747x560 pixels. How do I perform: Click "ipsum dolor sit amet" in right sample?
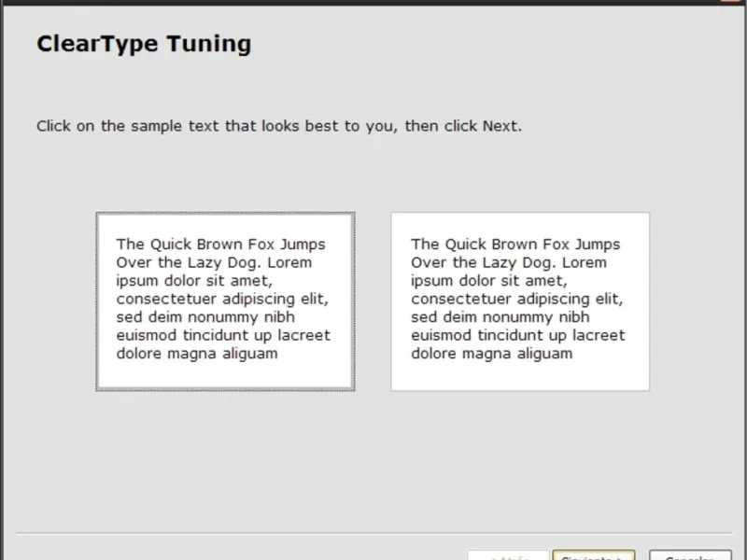(488, 281)
